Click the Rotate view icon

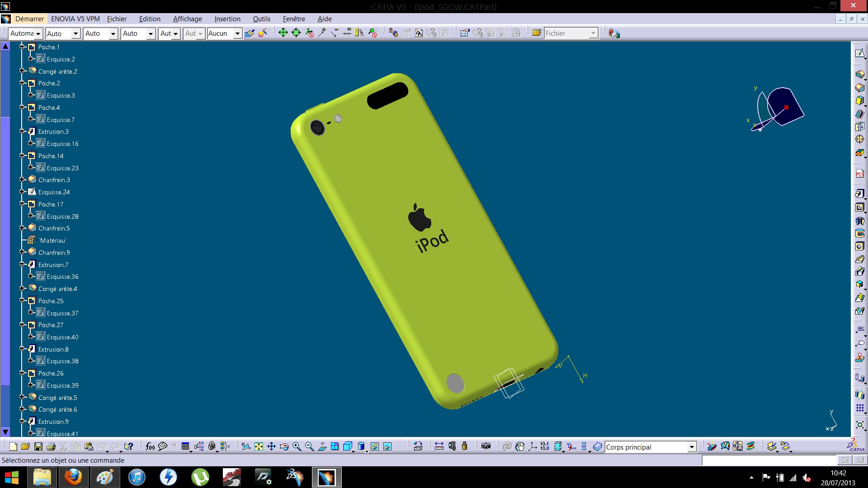point(284,447)
